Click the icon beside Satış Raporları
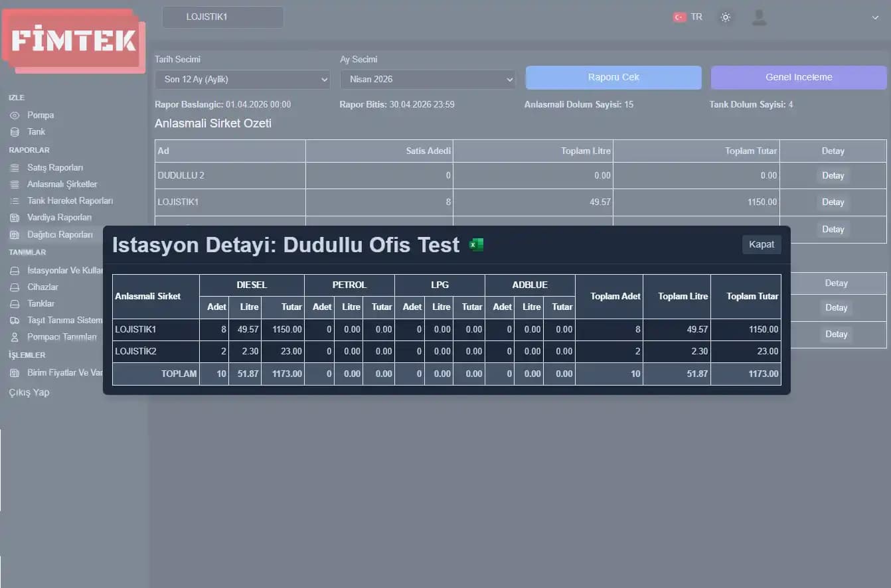891x588 pixels. coord(15,168)
